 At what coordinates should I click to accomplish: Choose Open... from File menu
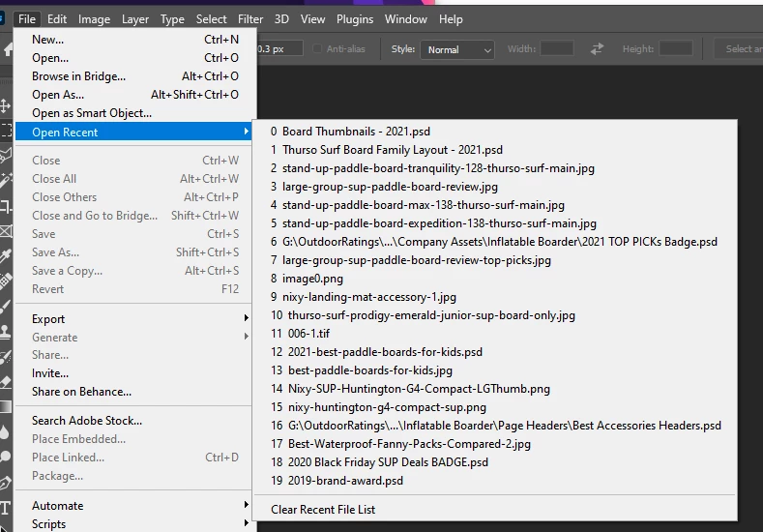pyautogui.click(x=135, y=58)
